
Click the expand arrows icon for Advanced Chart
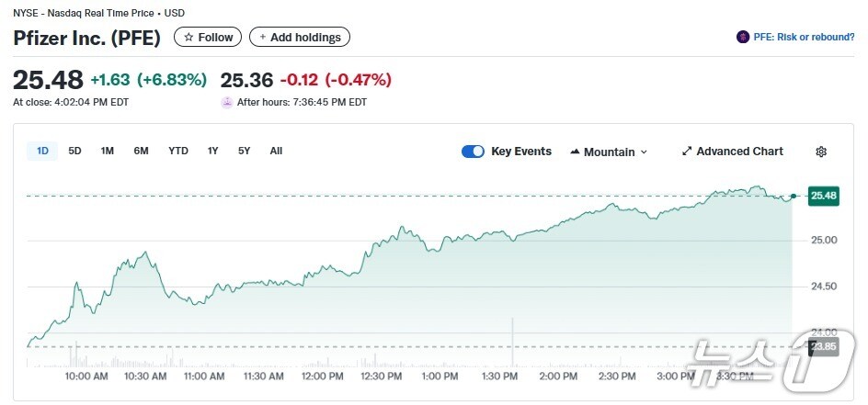click(x=686, y=152)
